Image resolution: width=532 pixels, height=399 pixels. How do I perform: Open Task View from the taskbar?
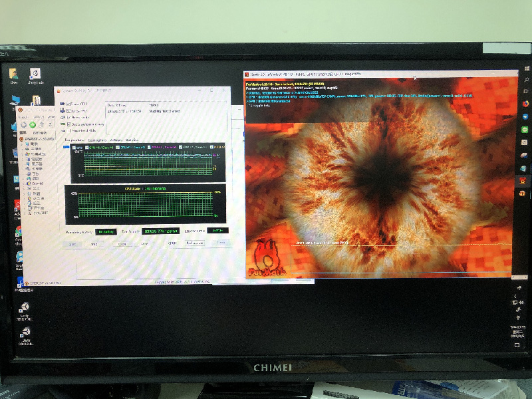526,91
